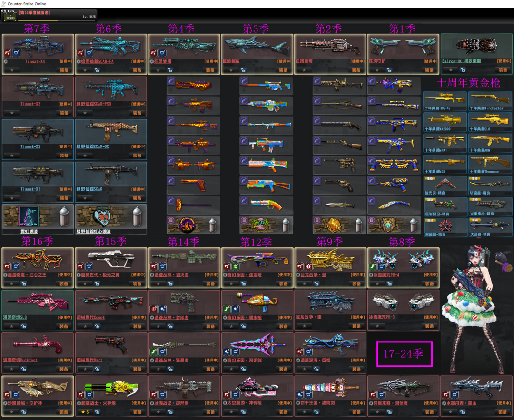Click the lock icon on 苍岚守护 card
The image size is (514, 420).
[x=389, y=70]
